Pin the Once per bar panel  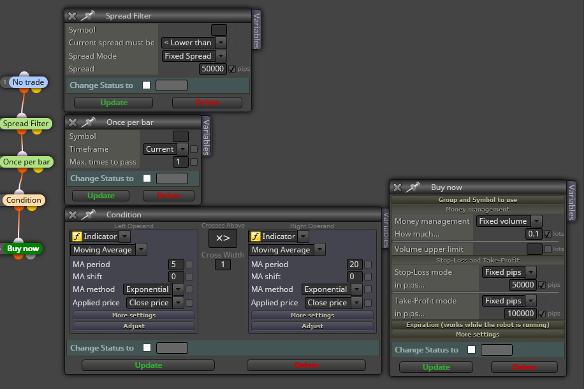click(89, 122)
